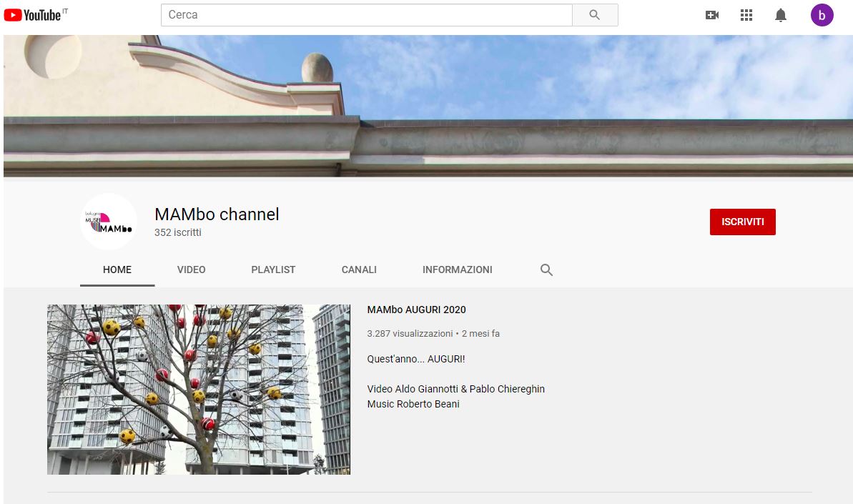Viewport: 853px width, 504px height.
Task: Play the featured tree with balls video thumbnail
Action: point(199,390)
